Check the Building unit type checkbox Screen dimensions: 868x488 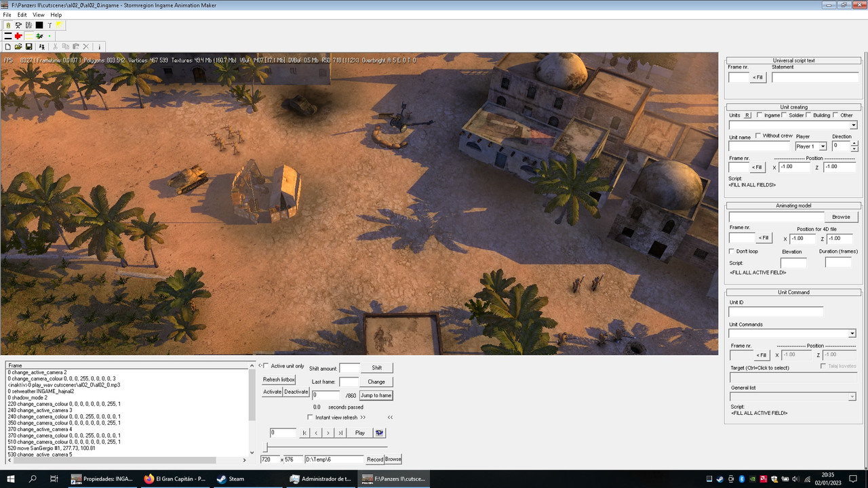809,115
